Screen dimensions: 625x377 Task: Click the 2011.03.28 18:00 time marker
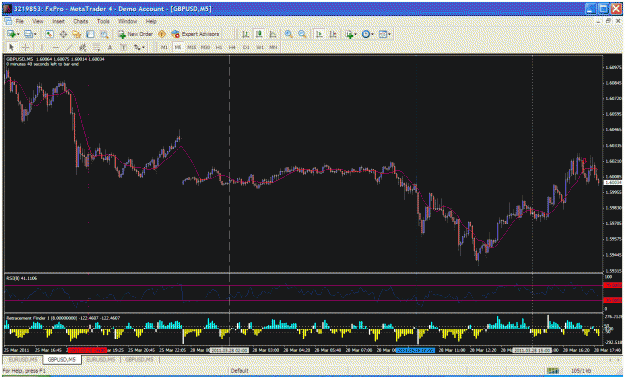click(532, 350)
